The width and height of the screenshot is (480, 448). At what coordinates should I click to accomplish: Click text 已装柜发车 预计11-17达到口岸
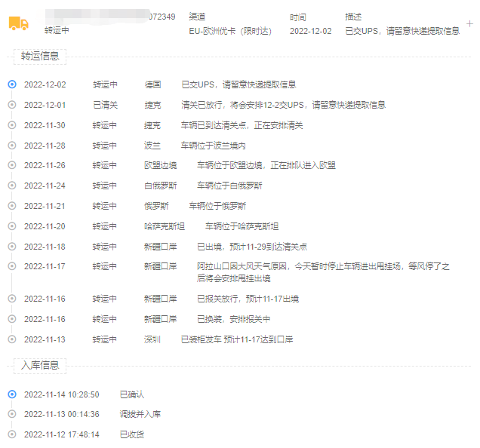237,339
